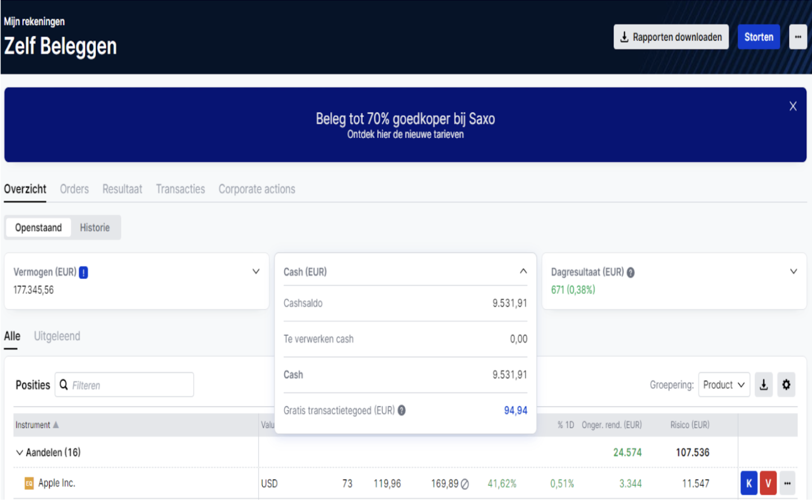Click the Filteren search field
812x504 pixels.
(124, 385)
